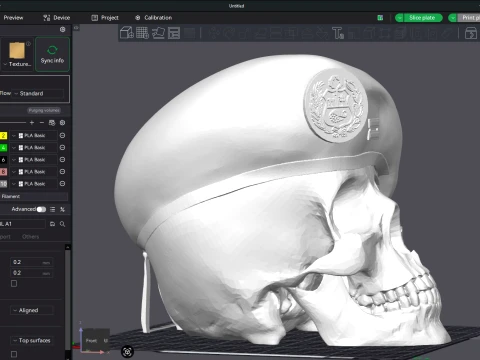Image resolution: width=480 pixels, height=360 pixels.
Task: Open filament 2 PLA Basic dropdown
Action: (35, 136)
